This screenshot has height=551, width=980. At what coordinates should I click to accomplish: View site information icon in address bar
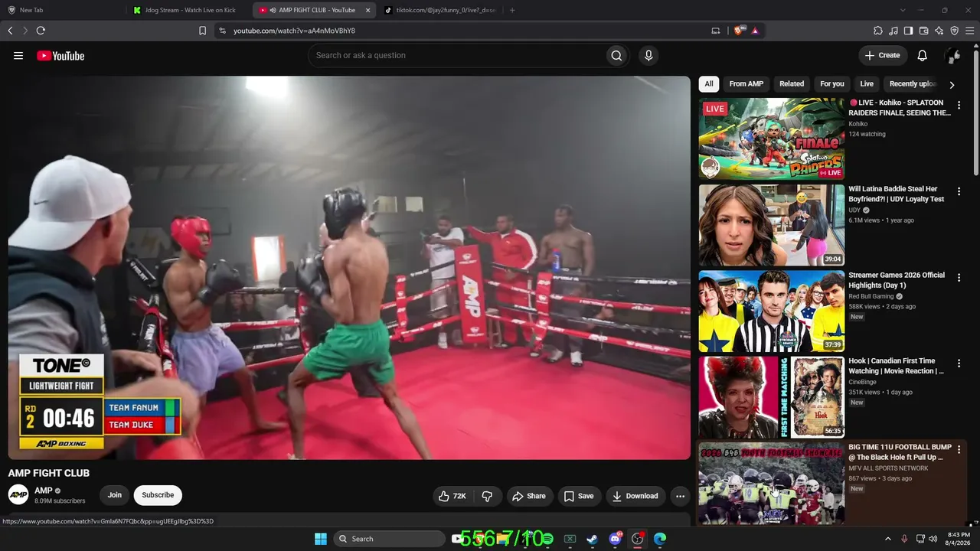pos(222,31)
